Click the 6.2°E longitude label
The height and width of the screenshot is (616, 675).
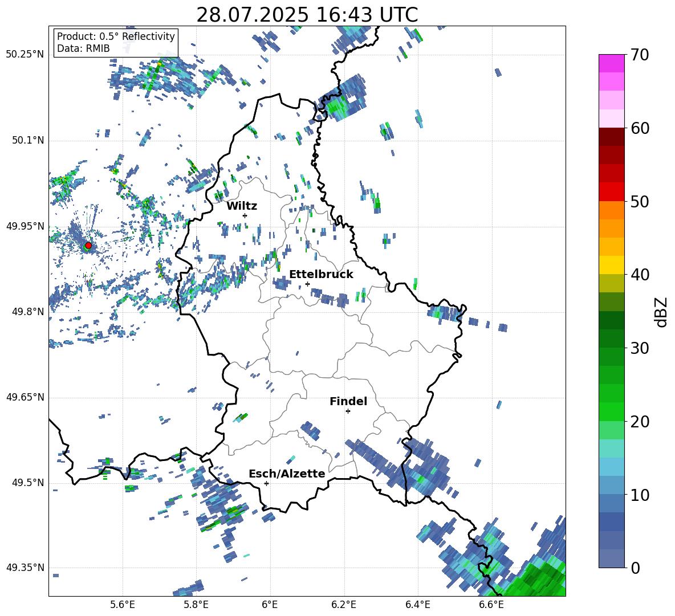point(344,605)
